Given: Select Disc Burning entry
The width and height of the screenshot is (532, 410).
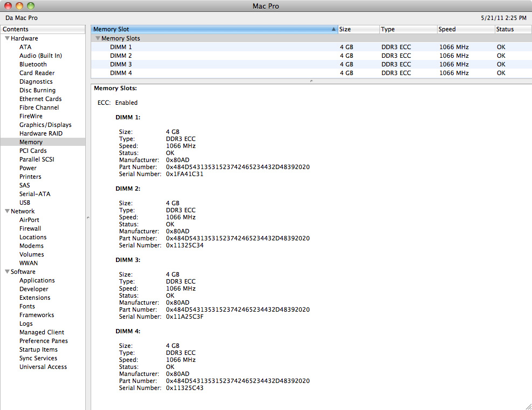Looking at the screenshot, I should click(37, 90).
